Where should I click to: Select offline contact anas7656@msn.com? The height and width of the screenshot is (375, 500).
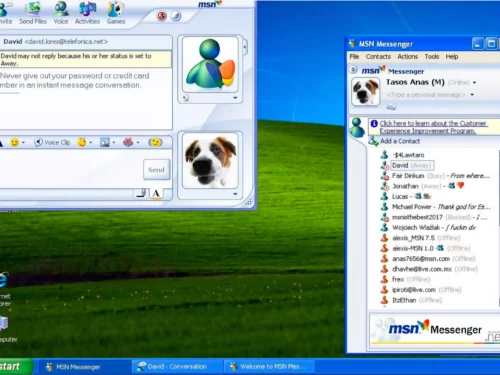428,258
